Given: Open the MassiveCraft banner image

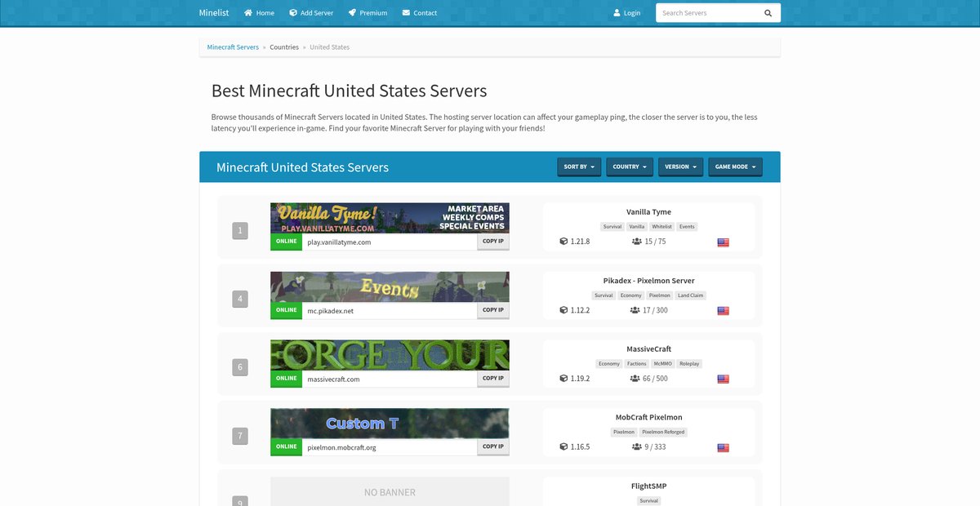Looking at the screenshot, I should [390, 355].
